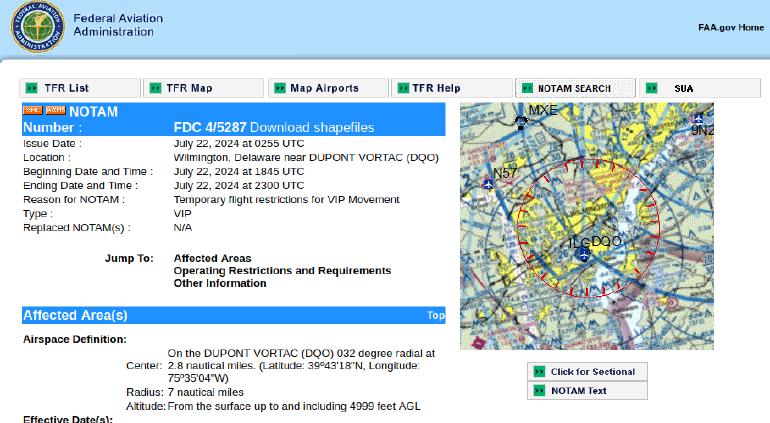
Task: Open the NOTAM Text button
Action: [587, 391]
